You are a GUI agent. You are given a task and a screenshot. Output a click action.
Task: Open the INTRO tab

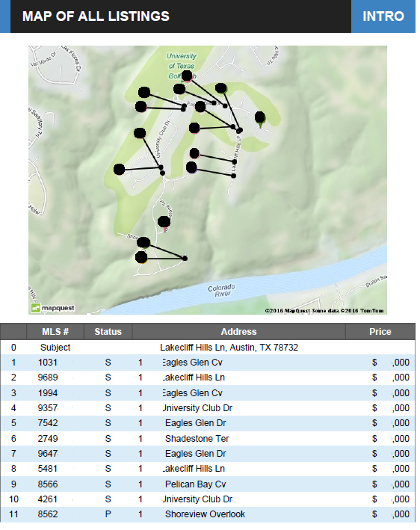tap(383, 16)
